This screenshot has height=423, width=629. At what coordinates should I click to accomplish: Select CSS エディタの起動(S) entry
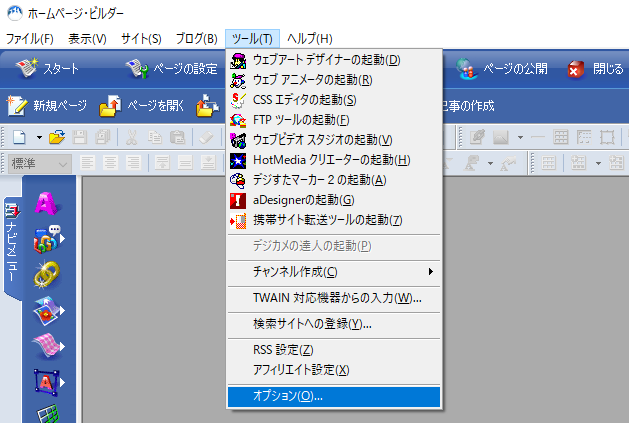[334, 100]
